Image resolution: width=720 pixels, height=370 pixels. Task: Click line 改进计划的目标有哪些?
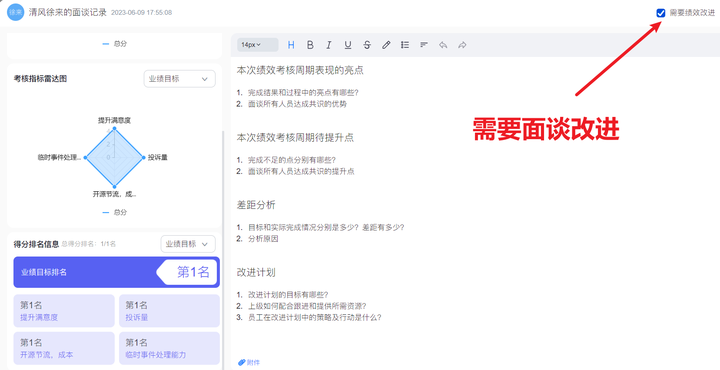pos(288,295)
